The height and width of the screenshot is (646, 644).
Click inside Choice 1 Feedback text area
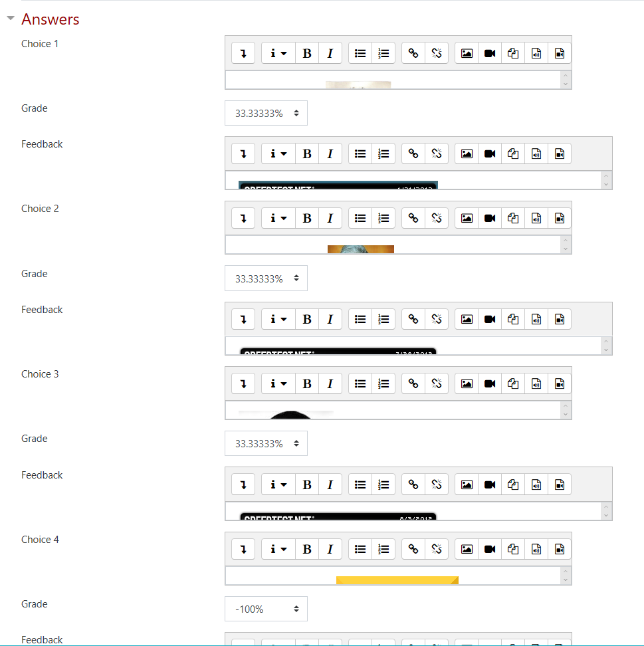click(x=413, y=180)
